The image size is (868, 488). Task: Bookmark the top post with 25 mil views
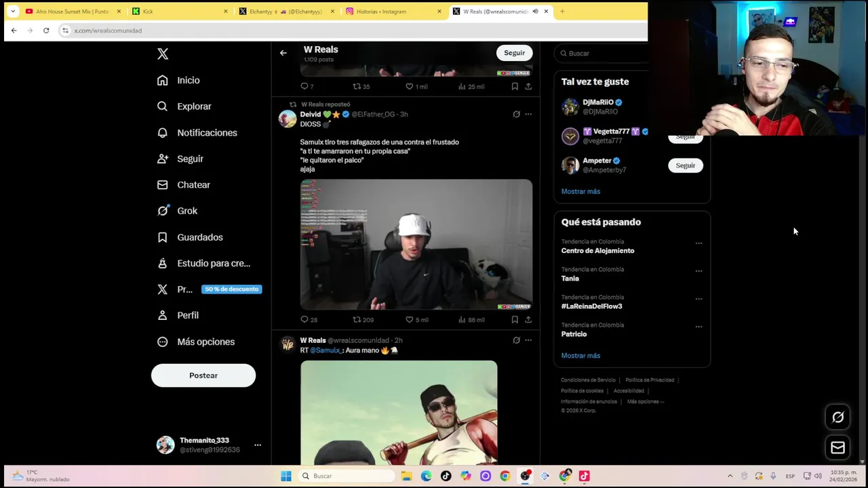[x=515, y=87]
